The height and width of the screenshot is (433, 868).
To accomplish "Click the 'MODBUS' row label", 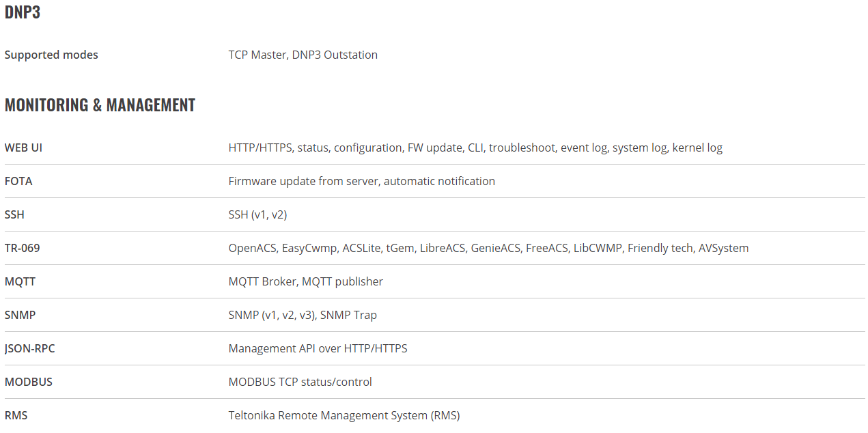I will (29, 382).
